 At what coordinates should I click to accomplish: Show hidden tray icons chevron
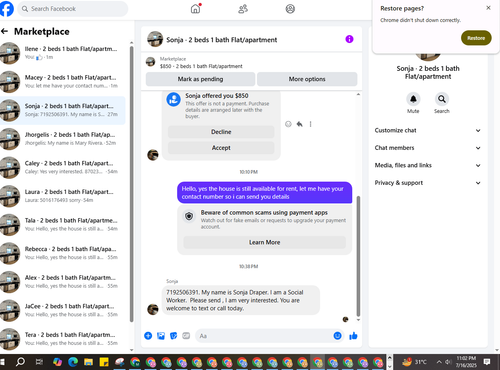(x=439, y=362)
